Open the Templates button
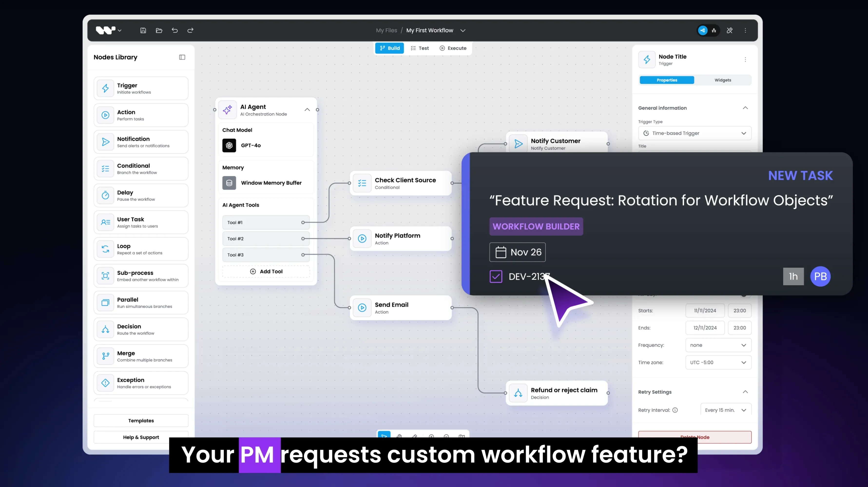 (x=141, y=421)
